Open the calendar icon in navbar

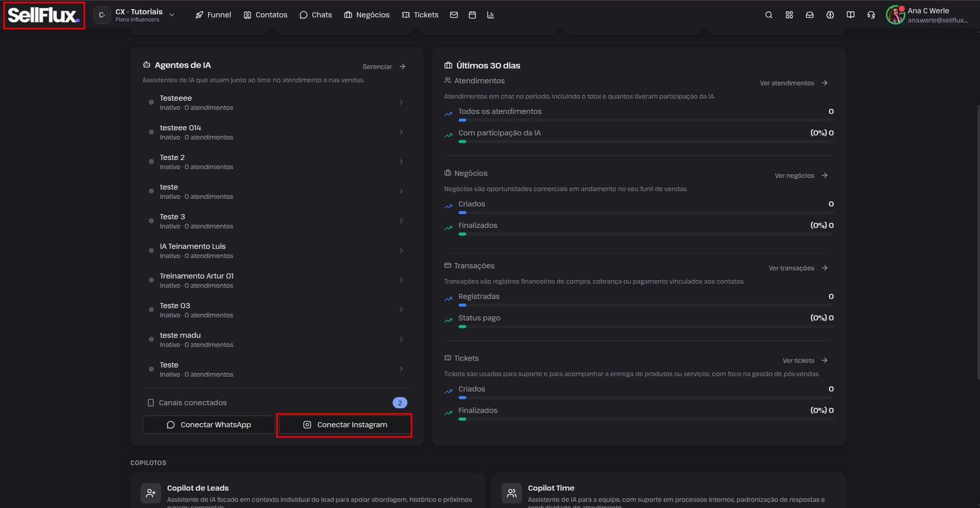[x=472, y=15]
